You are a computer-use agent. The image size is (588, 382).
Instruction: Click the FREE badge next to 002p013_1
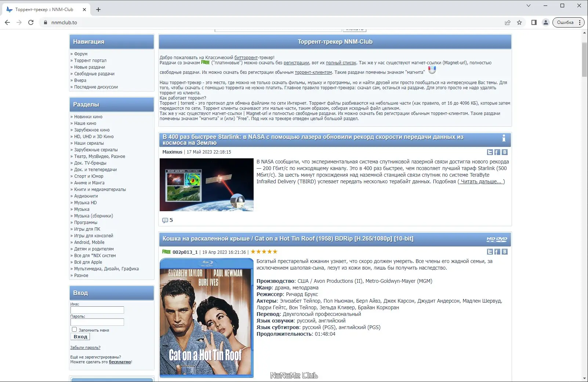point(166,252)
